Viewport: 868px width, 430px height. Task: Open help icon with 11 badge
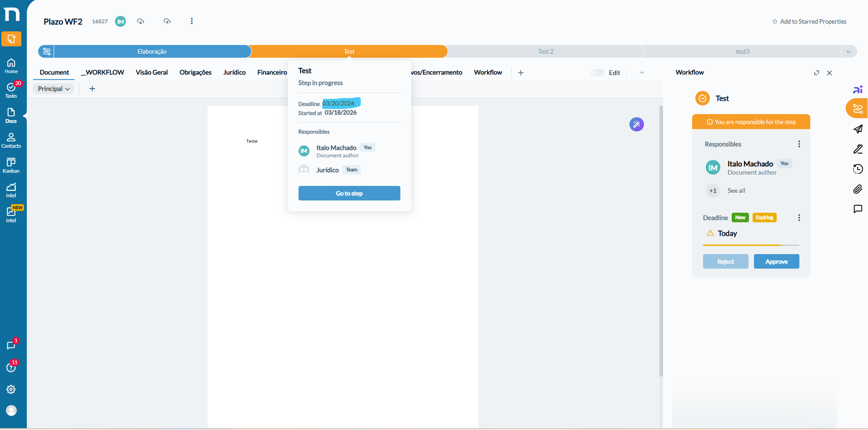click(11, 367)
